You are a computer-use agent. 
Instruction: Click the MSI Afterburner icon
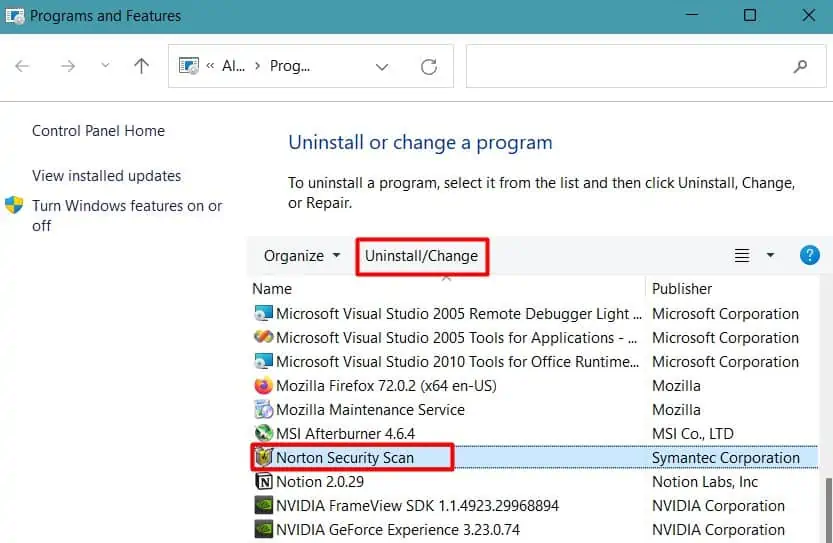264,434
